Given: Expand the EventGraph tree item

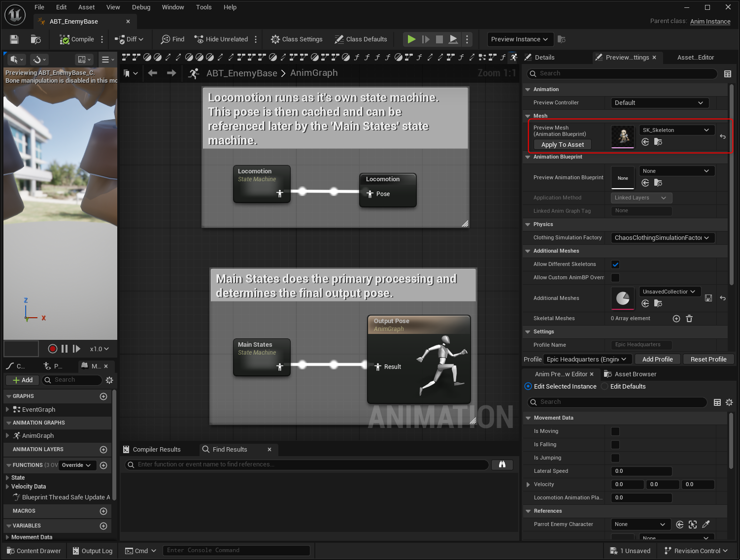Looking at the screenshot, I should click(x=7, y=409).
